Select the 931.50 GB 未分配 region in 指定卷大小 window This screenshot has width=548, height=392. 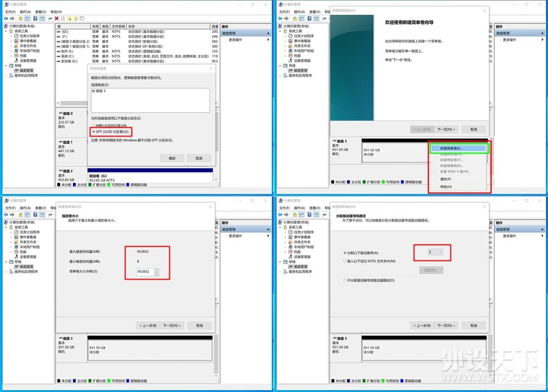[150, 350]
